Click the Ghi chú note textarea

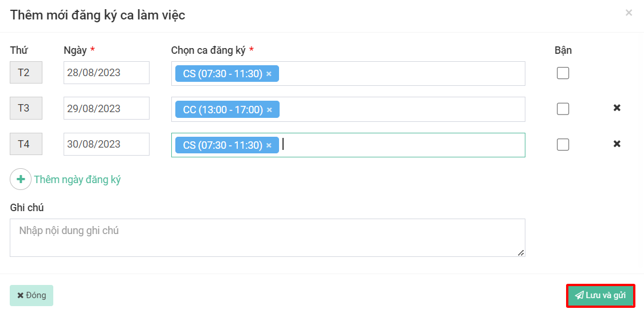267,237
